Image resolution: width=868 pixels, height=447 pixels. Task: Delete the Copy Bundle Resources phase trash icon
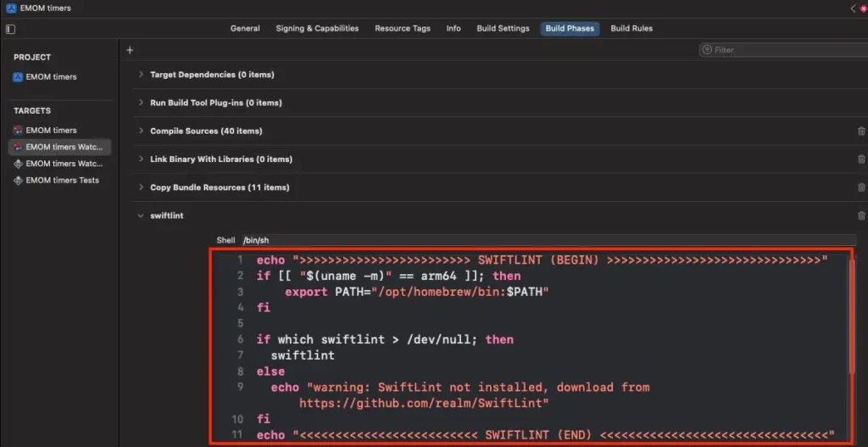point(861,187)
